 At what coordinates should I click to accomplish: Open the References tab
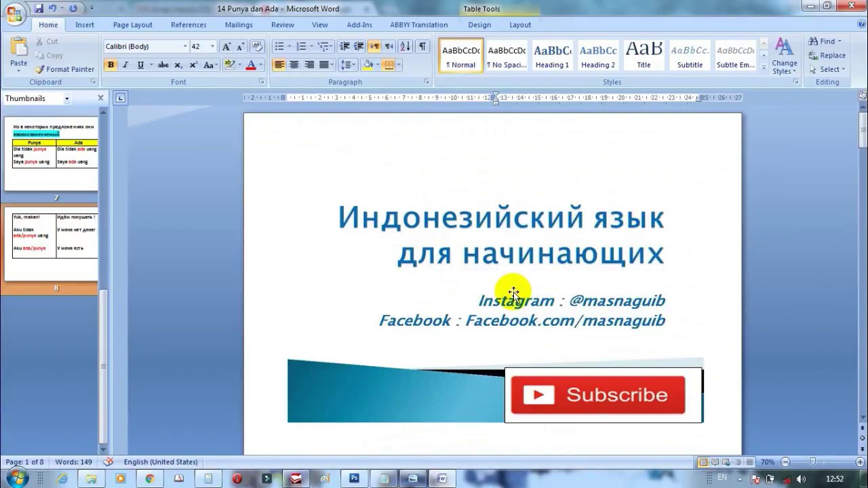coord(189,25)
